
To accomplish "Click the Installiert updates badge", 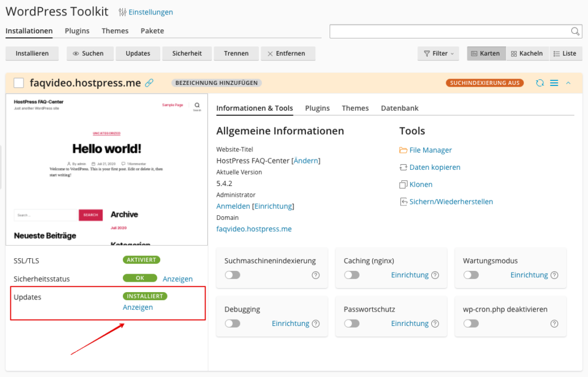I will pos(145,296).
